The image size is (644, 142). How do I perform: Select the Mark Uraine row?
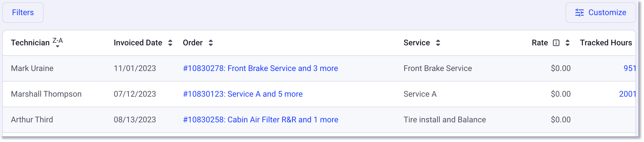(319, 68)
